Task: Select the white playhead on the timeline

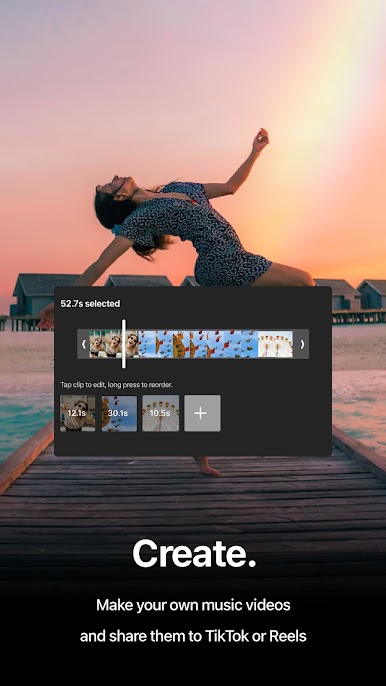Action: (124, 343)
